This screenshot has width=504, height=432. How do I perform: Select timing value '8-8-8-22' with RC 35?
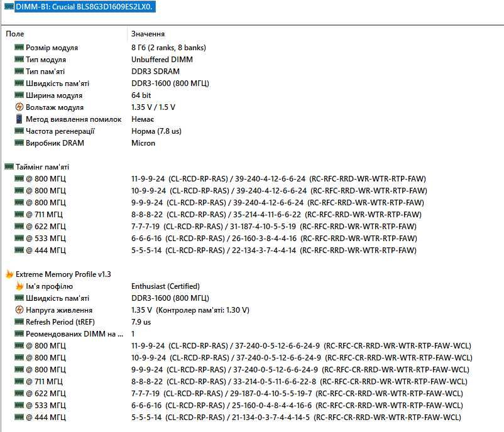click(276, 214)
